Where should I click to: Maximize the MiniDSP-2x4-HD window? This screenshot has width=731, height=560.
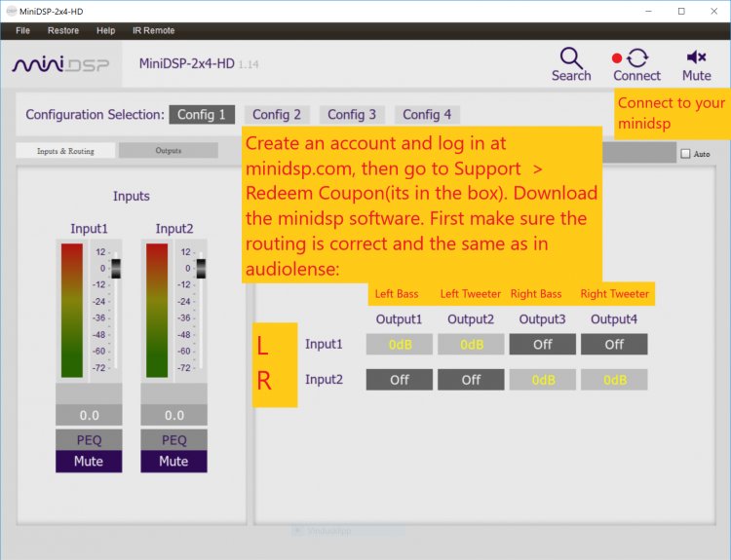click(681, 11)
